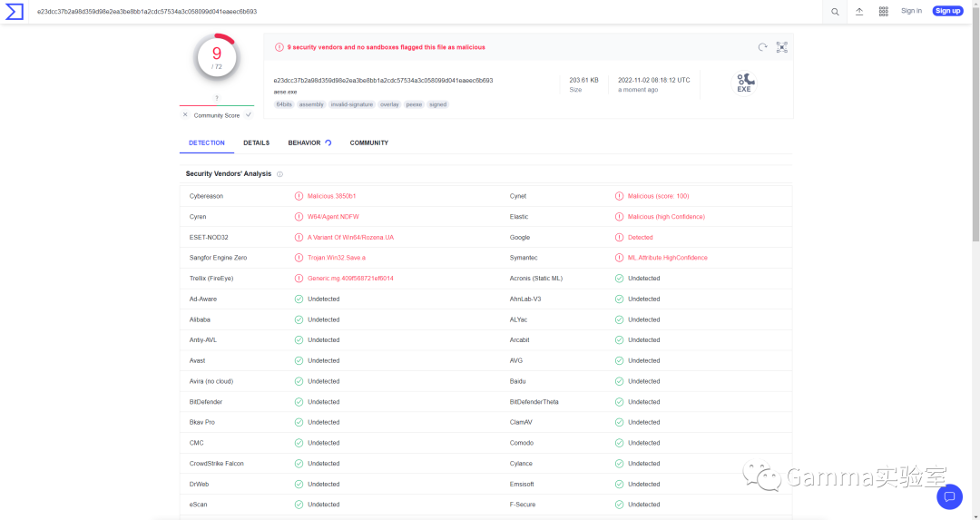Open the VirusTotal home logo
Viewport: 980px width, 520px height.
pyautogui.click(x=14, y=11)
